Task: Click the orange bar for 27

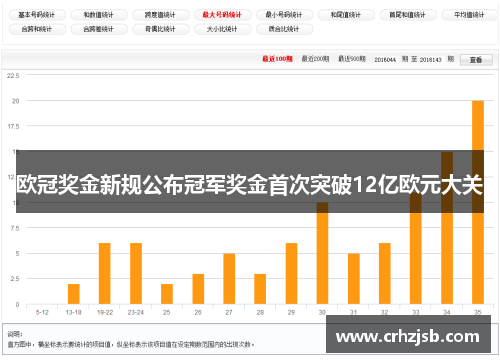Action: pyautogui.click(x=229, y=279)
